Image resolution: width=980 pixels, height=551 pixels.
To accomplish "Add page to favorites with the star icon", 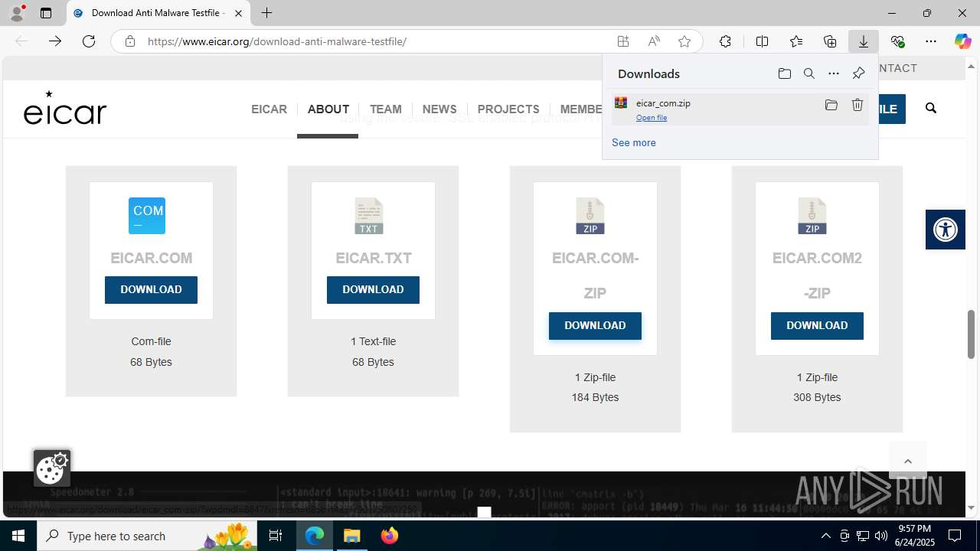I will pyautogui.click(x=684, y=41).
